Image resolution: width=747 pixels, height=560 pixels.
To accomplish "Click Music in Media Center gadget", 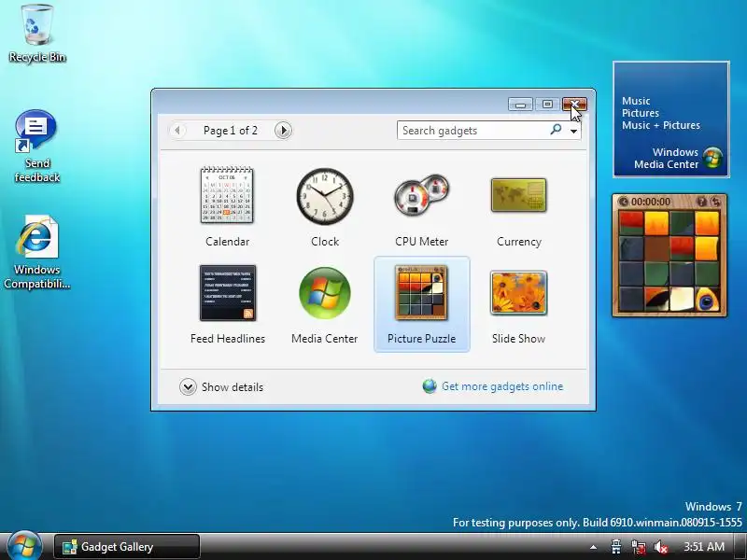I will pyautogui.click(x=636, y=101).
